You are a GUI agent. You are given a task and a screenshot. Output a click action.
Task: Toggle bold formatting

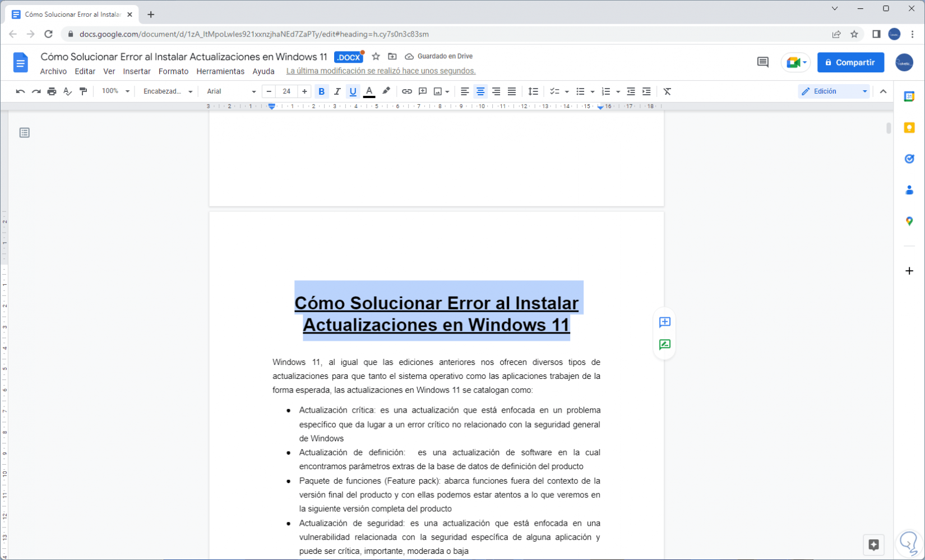(321, 91)
